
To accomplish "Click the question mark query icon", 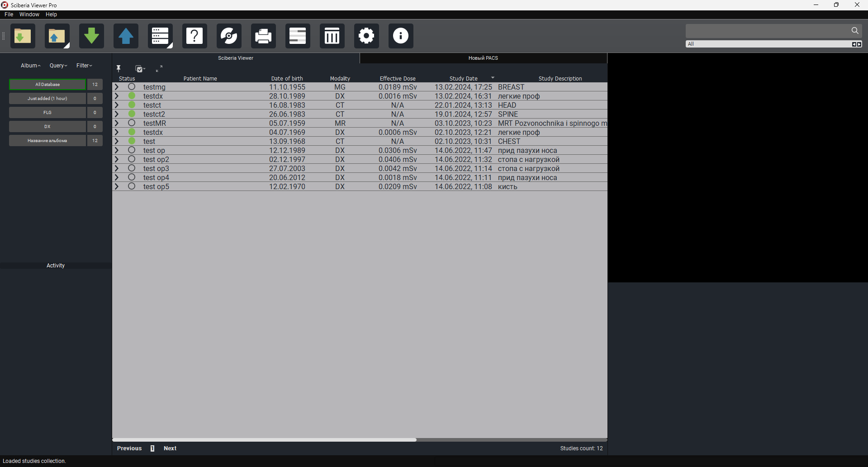I will [x=194, y=36].
